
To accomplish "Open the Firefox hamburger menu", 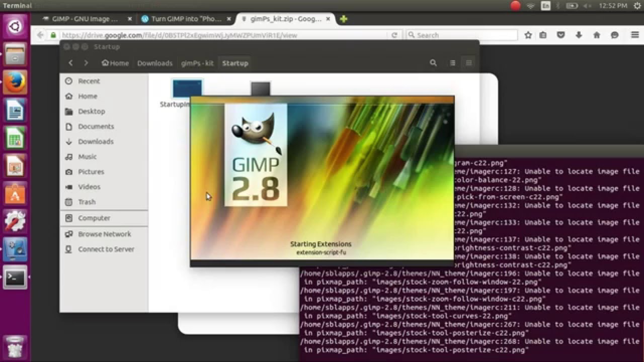I will (x=635, y=35).
